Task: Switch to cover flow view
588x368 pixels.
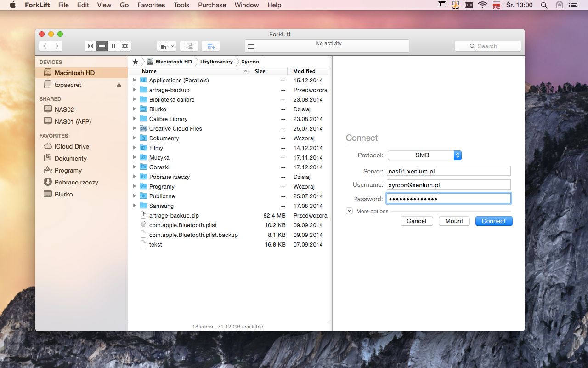Action: (x=125, y=46)
